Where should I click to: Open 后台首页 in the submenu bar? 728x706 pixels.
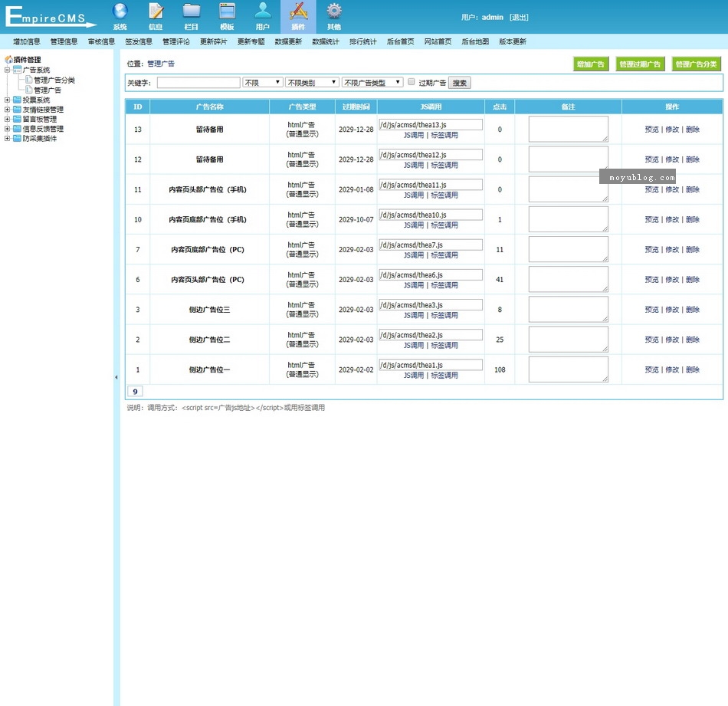(x=400, y=41)
